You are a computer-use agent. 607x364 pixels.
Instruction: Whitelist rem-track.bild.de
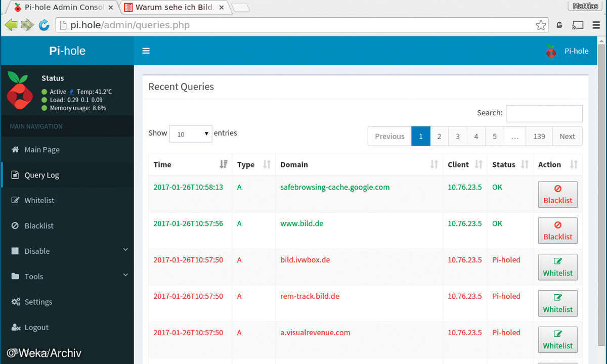point(557,303)
